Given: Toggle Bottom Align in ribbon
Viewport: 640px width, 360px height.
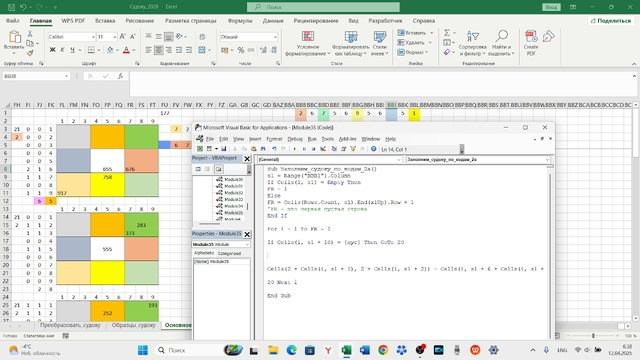Looking at the screenshot, I should 169,37.
